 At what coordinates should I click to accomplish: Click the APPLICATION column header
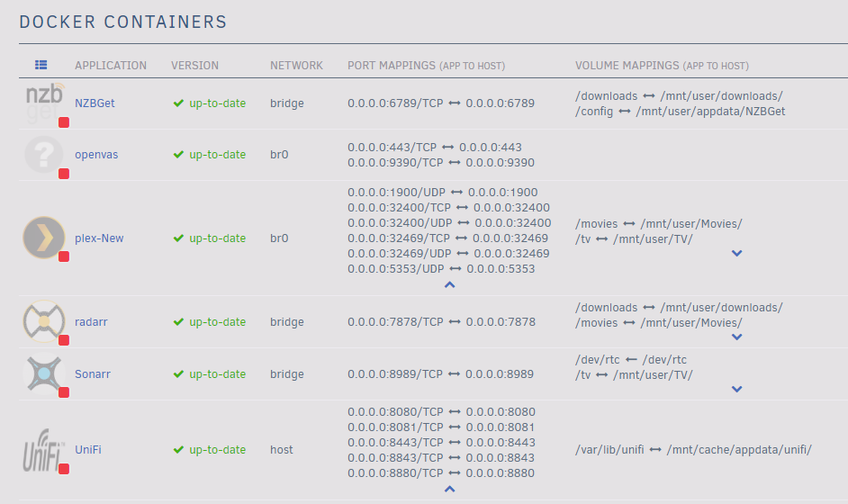111,66
